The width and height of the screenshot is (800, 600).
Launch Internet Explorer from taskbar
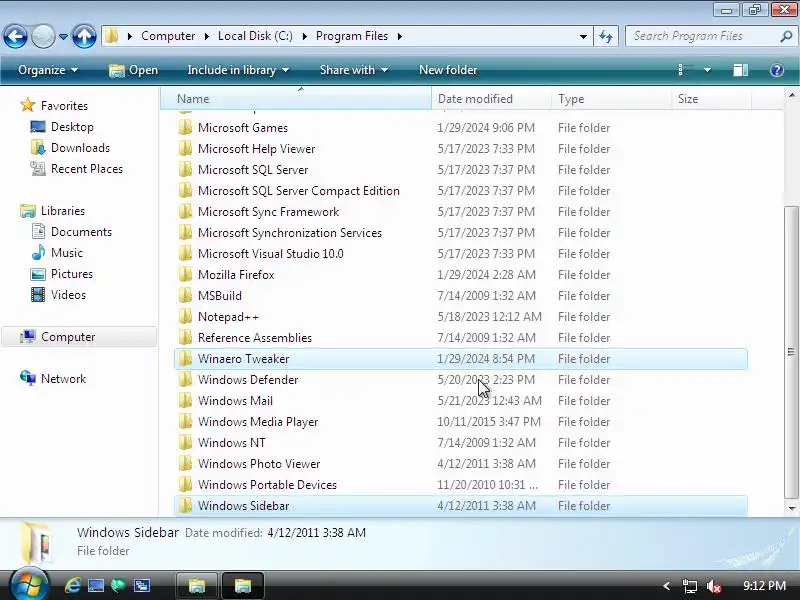[x=72, y=585]
